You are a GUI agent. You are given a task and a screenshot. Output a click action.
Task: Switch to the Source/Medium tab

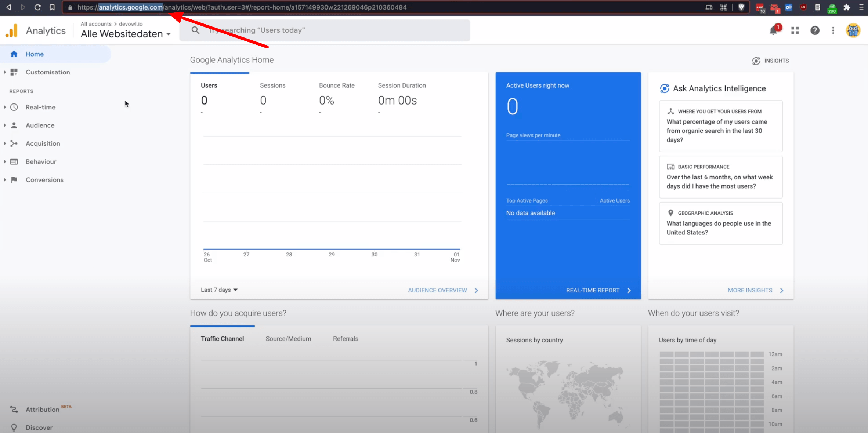click(x=288, y=339)
